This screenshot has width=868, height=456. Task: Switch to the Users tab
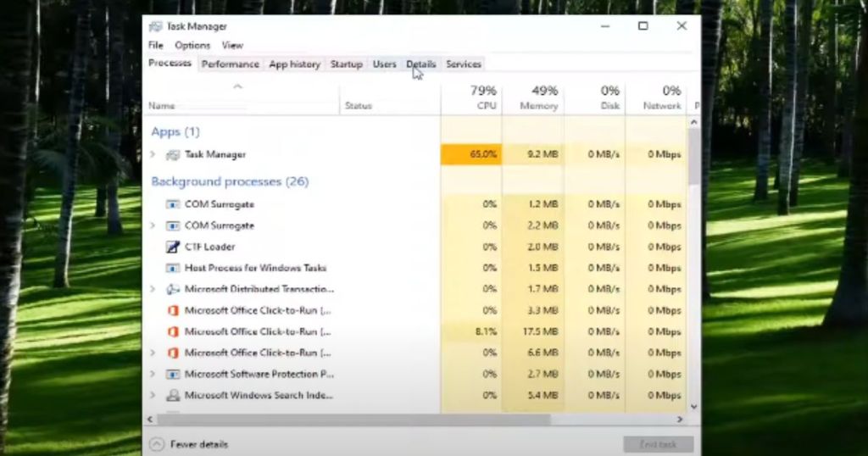click(384, 64)
